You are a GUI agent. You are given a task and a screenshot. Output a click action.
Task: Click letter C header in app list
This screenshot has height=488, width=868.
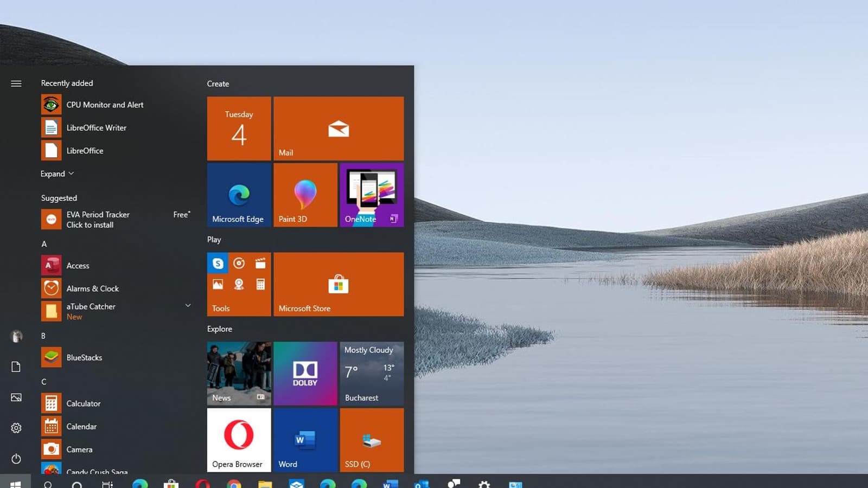(x=44, y=382)
